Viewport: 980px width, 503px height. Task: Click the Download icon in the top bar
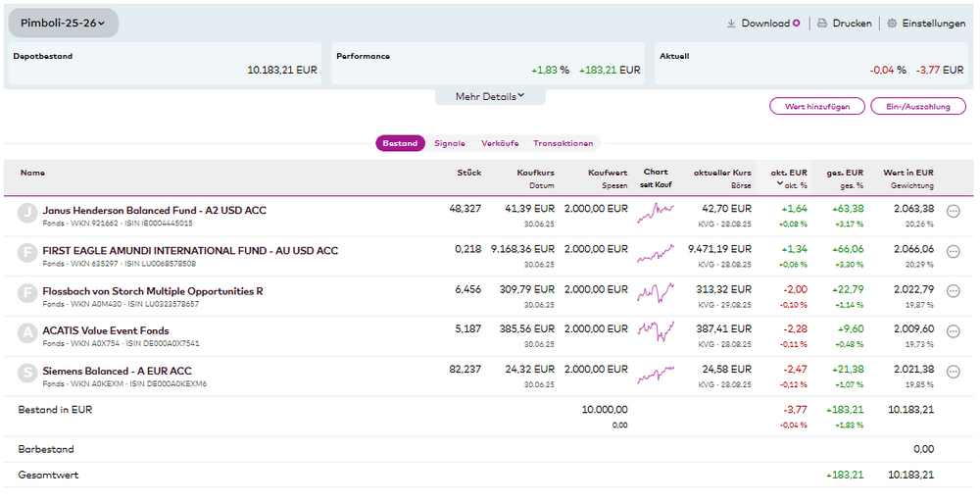pyautogui.click(x=731, y=24)
